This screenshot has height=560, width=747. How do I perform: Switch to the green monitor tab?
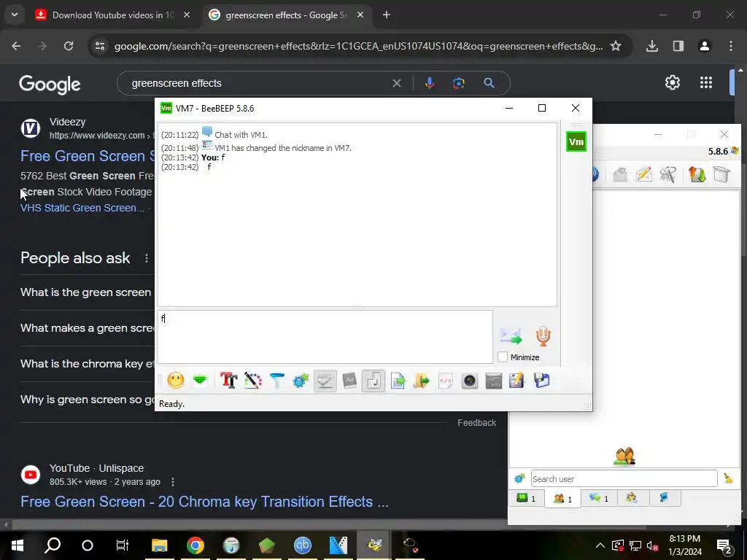[527, 498]
